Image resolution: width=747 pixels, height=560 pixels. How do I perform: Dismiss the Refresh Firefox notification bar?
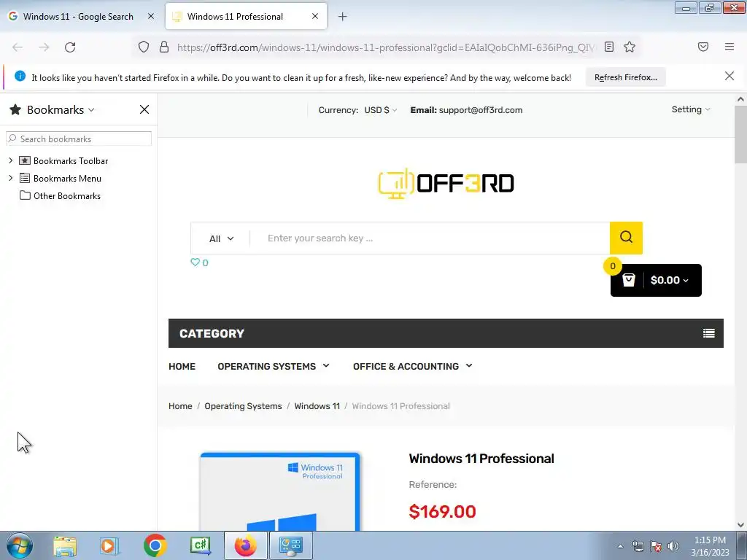click(729, 76)
